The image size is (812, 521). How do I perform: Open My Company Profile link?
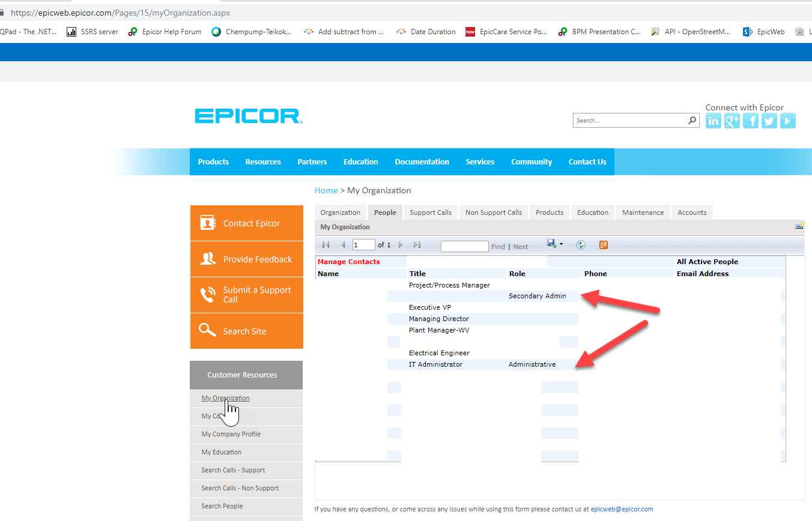[x=231, y=434]
